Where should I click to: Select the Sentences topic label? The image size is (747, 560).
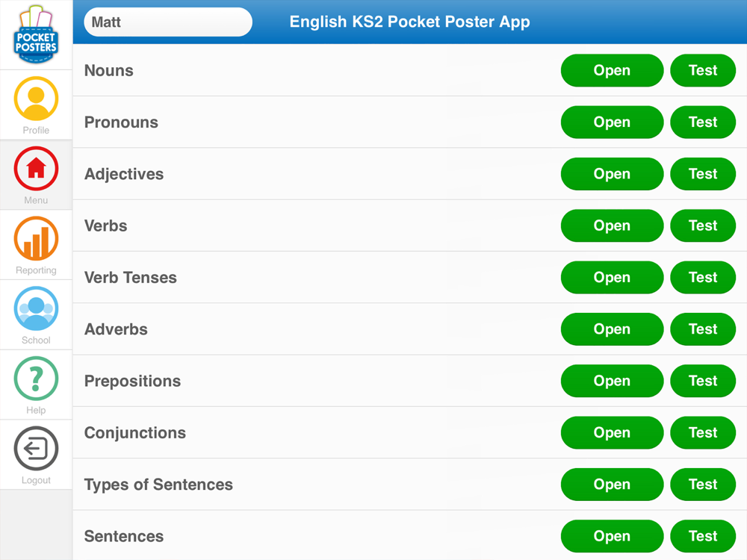pos(124,536)
